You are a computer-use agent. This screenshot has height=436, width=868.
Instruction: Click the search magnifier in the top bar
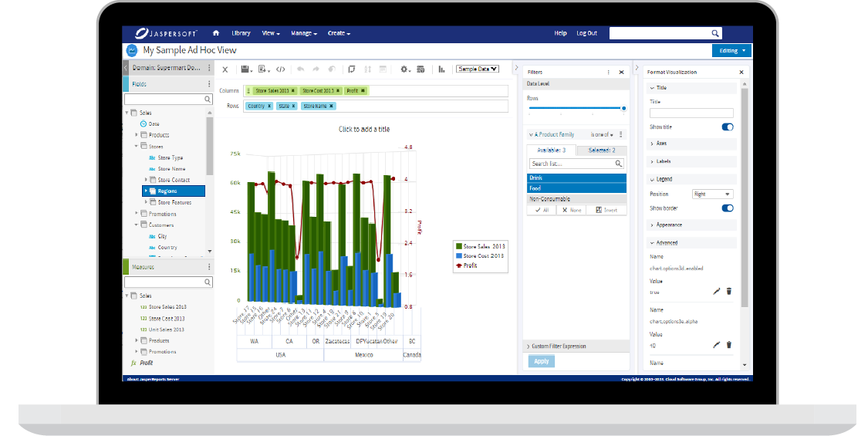pos(715,33)
